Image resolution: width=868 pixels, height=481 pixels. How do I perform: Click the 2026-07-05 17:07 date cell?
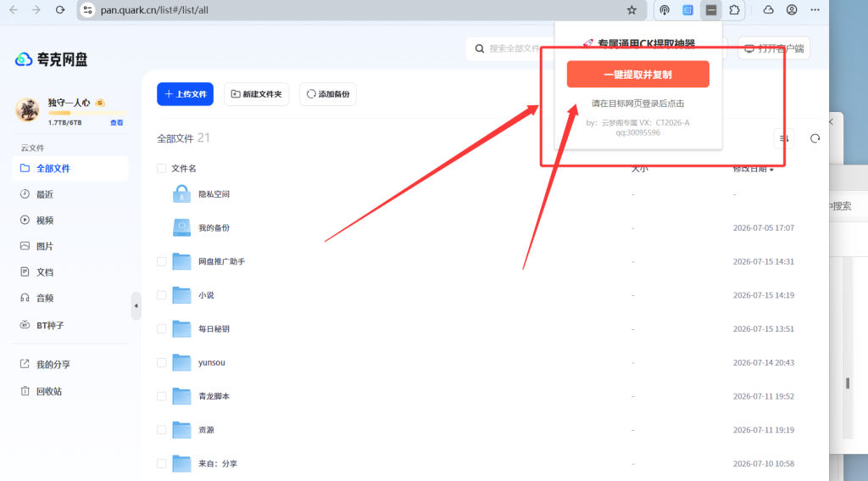coord(764,227)
